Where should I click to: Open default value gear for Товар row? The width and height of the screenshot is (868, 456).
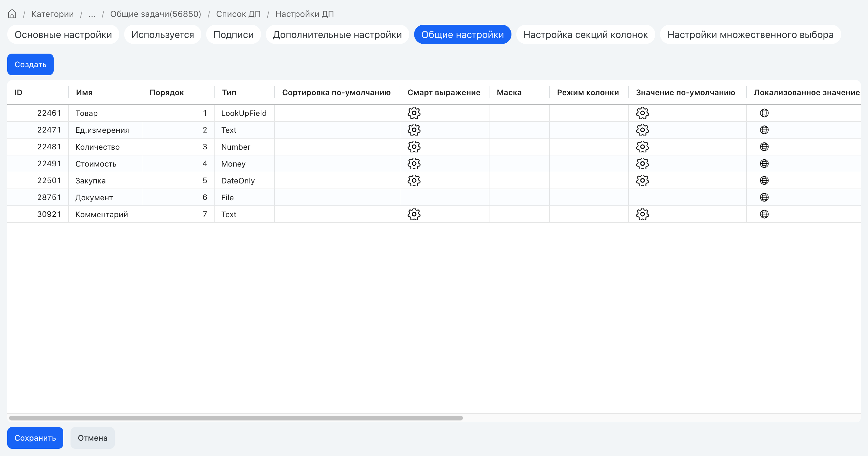[x=642, y=113]
